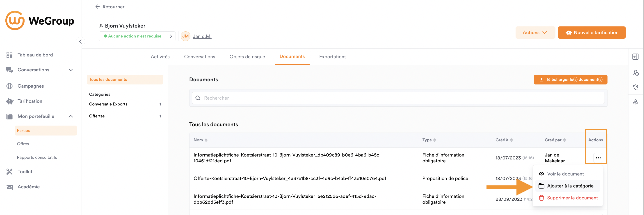Click the JM avatar badge

coord(185,36)
